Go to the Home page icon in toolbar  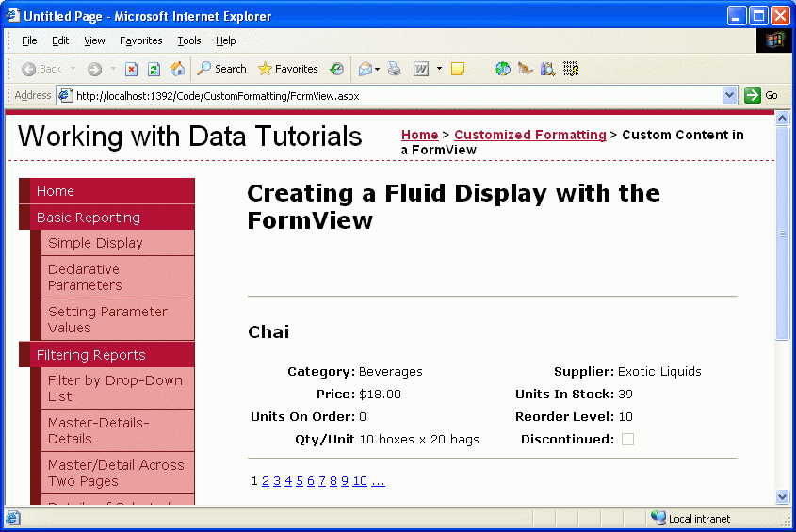click(x=177, y=69)
